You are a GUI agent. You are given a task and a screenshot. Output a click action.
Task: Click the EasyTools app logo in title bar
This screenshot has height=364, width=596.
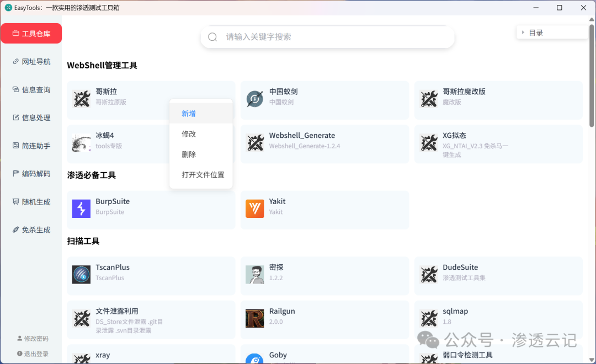(x=8, y=8)
